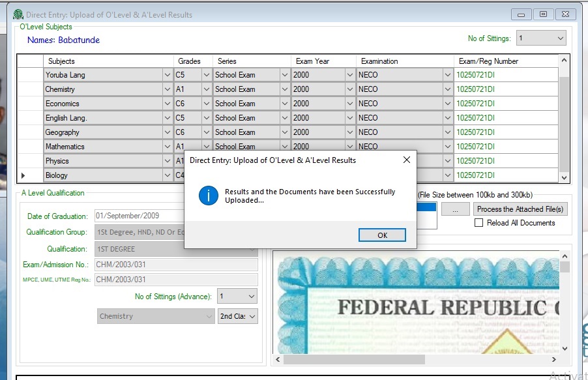The width and height of the screenshot is (588, 380).
Task: Click the application logo in title bar
Action: 18,14
